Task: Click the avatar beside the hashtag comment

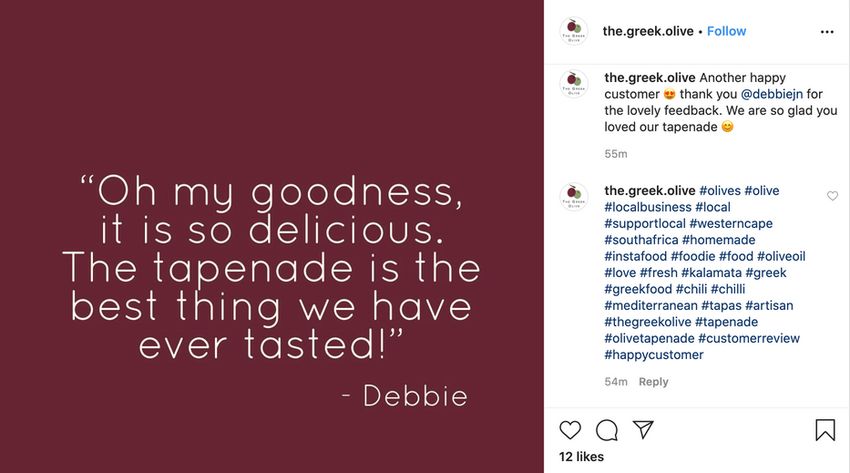Action: click(574, 197)
